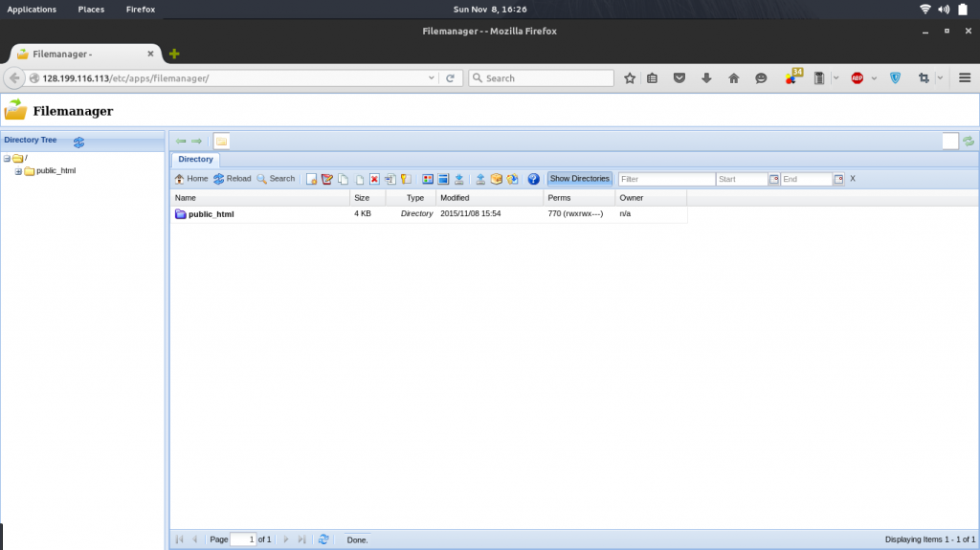Click the red X delete icon
Viewport: 980px width, 550px height.
click(x=375, y=179)
